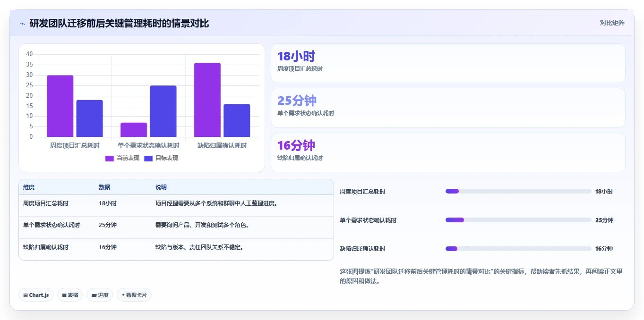The height and width of the screenshot is (320, 644).
Task: Click 25分钟 value next to progress bar
Action: (604, 220)
